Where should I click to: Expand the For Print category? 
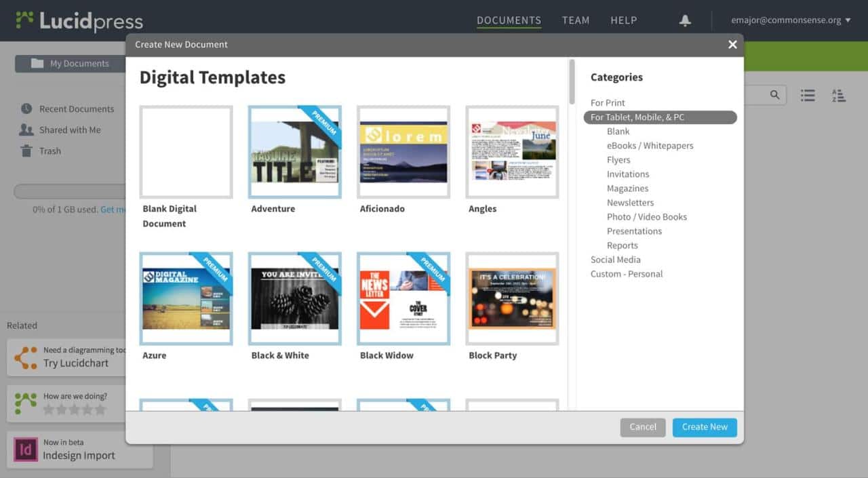(x=608, y=103)
